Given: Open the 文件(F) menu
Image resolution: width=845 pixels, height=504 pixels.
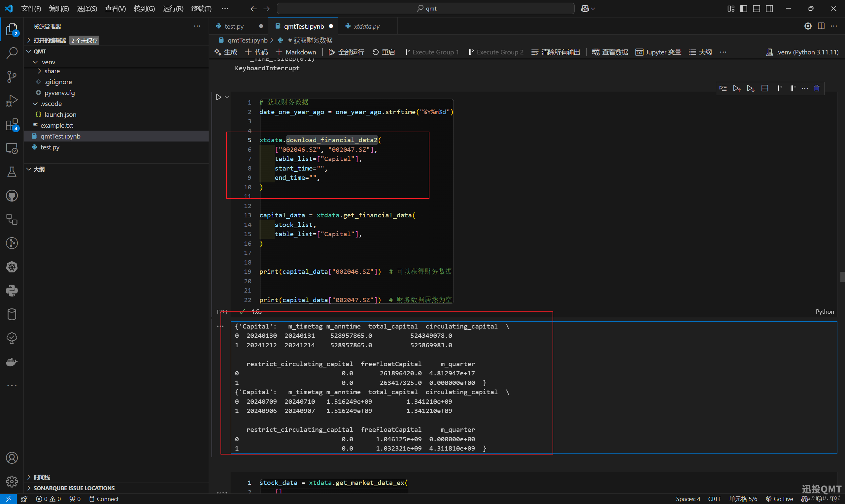Looking at the screenshot, I should pyautogui.click(x=31, y=9).
